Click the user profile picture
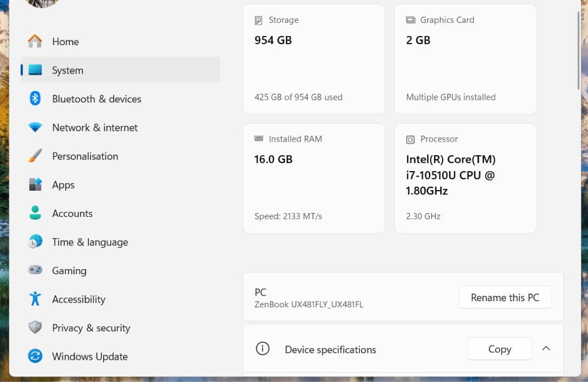 point(42,3)
